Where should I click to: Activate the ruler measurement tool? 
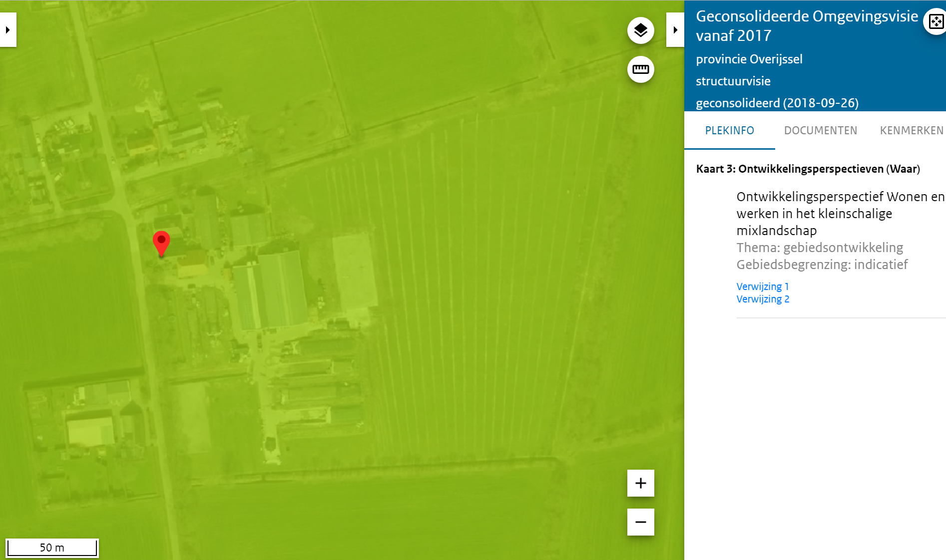point(641,69)
